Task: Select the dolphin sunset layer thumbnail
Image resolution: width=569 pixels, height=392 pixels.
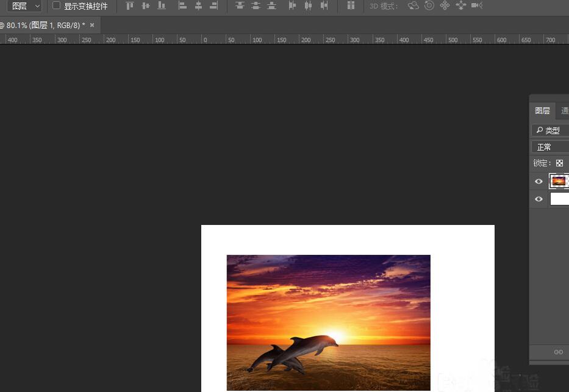Action: [x=559, y=181]
